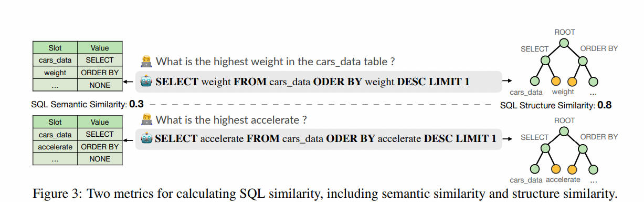Click the Slot header in the top table
This screenshot has width=644, height=202.
coord(55,47)
